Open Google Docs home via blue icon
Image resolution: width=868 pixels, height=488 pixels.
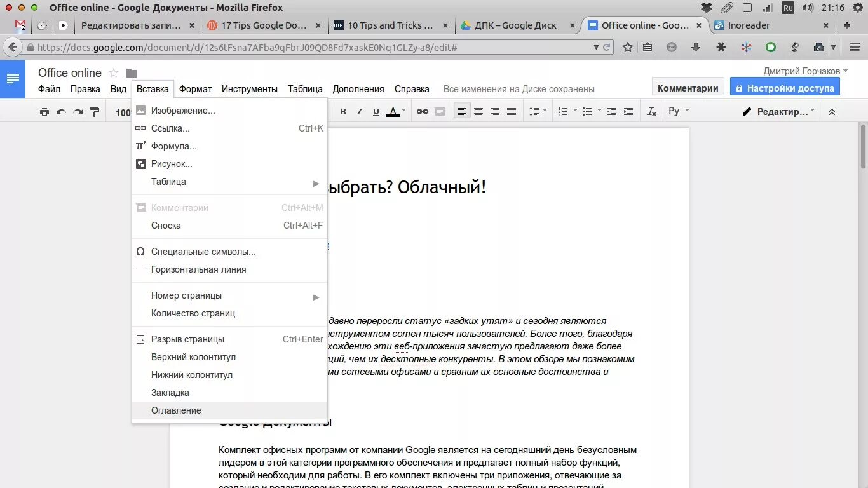(x=13, y=79)
